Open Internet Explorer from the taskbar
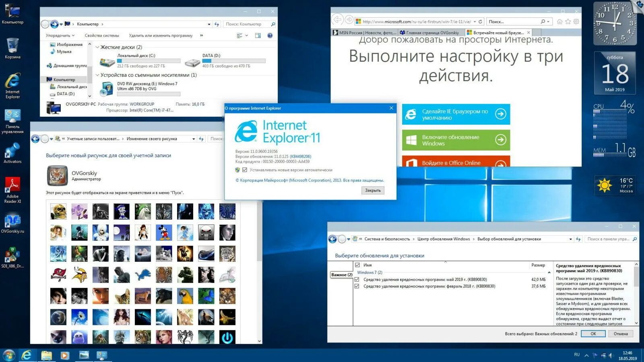This screenshot has height=362, width=644. point(27,355)
